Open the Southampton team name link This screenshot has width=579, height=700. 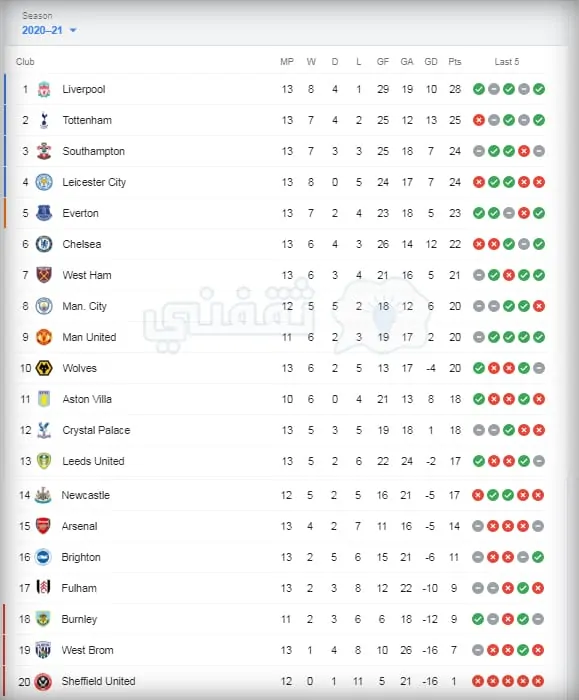click(x=93, y=151)
